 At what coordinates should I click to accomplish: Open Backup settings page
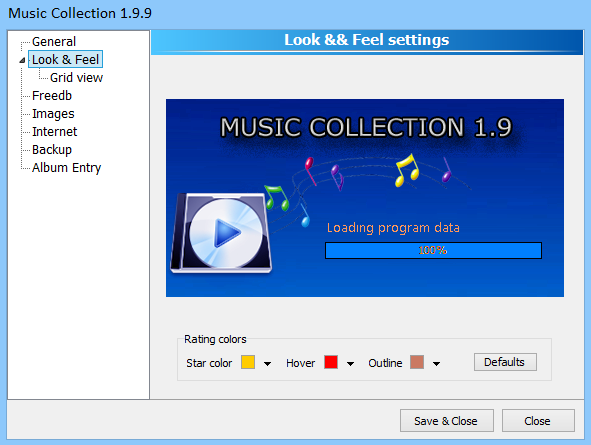pyautogui.click(x=52, y=150)
